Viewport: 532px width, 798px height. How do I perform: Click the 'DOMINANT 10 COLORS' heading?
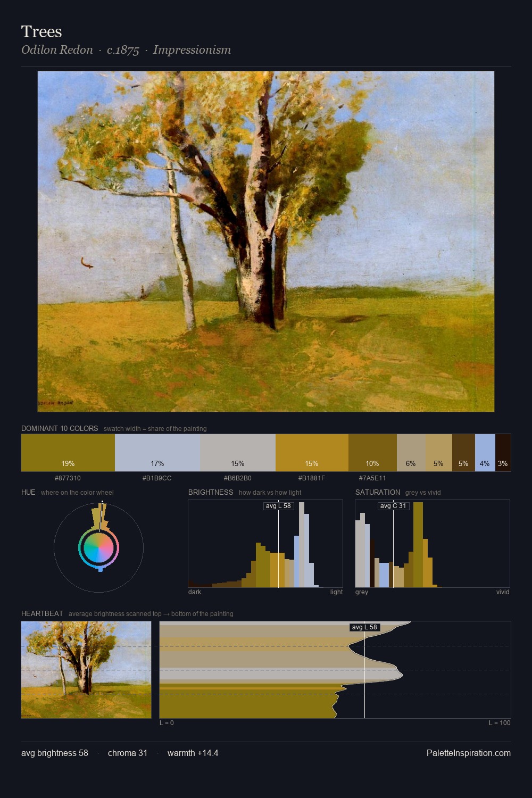click(x=60, y=428)
